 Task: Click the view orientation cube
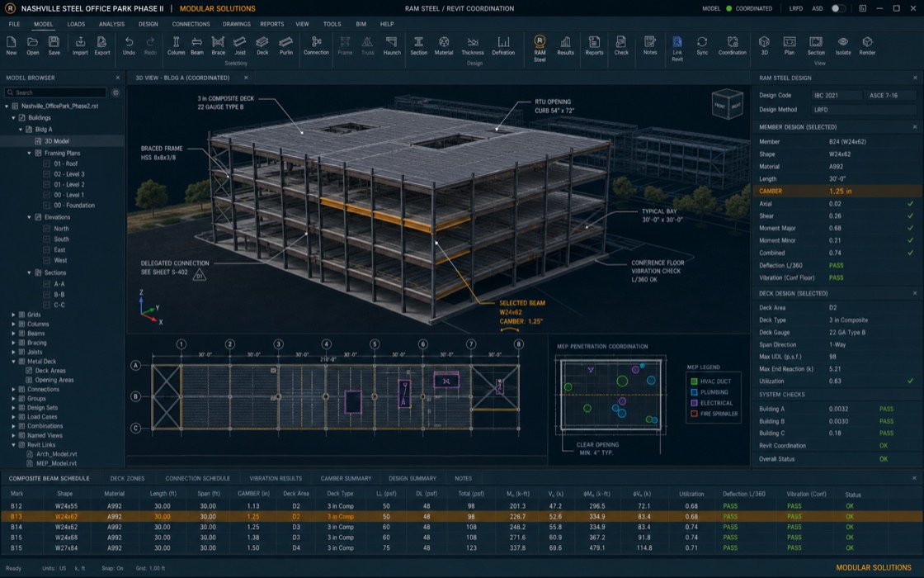728,104
